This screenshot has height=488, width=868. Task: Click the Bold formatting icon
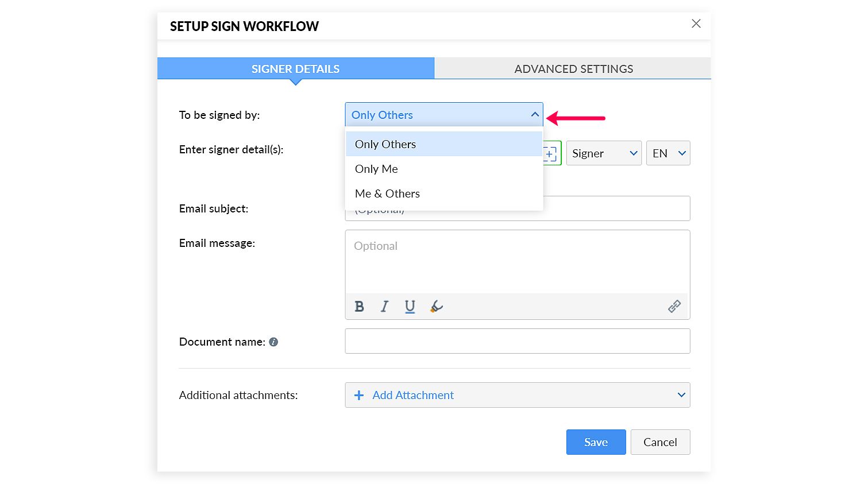click(x=359, y=307)
